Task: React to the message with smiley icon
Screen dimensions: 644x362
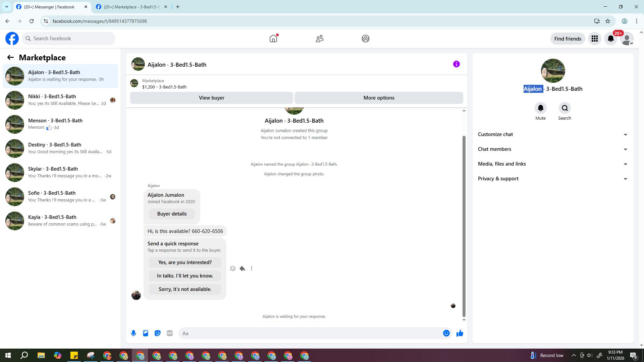Action: 233,268
